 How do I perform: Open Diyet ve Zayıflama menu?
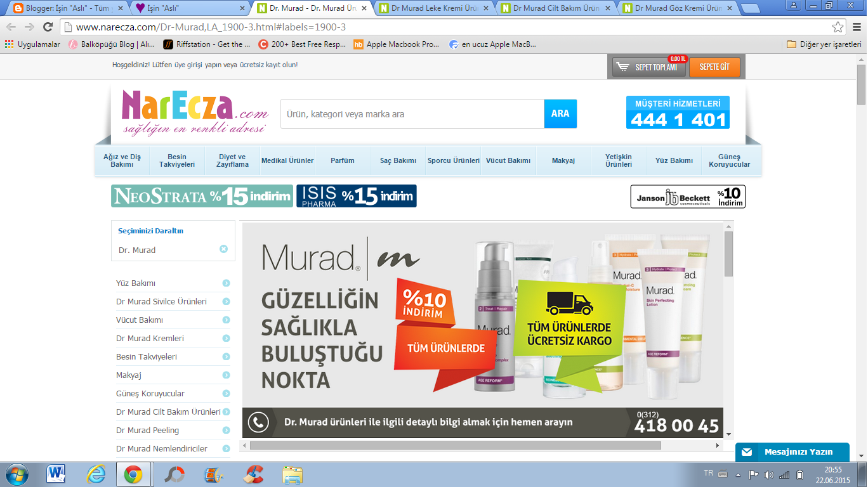[x=232, y=160]
